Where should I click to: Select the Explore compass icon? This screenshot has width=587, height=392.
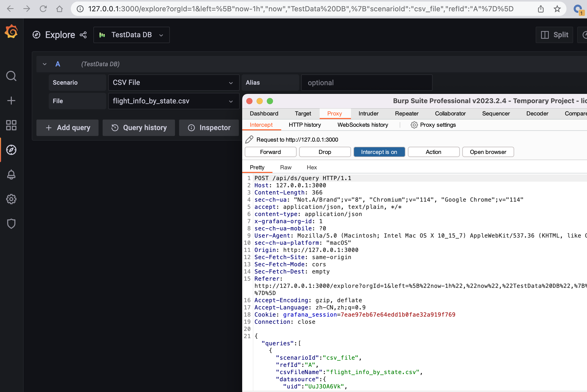[11, 150]
